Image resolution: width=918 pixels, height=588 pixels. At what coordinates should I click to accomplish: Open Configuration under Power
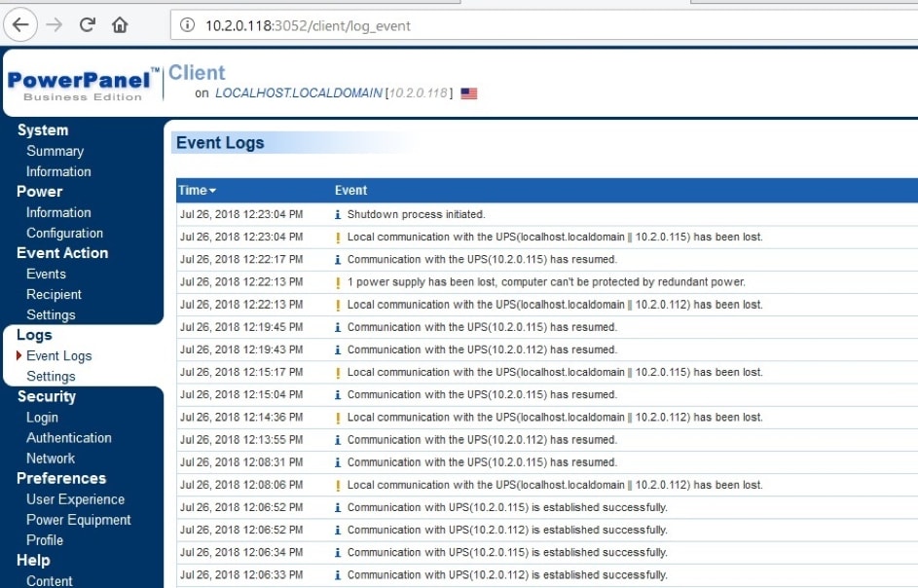64,233
